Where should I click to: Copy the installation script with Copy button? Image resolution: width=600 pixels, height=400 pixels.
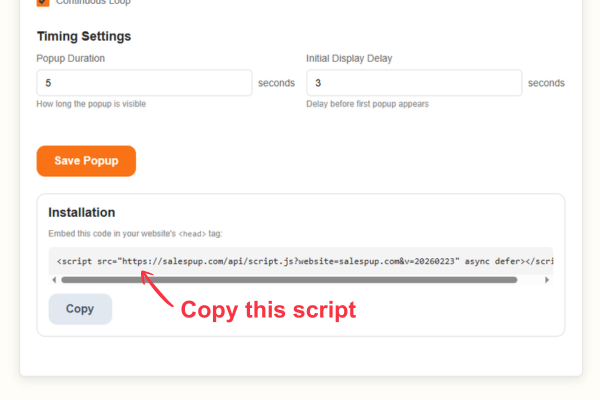click(x=80, y=309)
